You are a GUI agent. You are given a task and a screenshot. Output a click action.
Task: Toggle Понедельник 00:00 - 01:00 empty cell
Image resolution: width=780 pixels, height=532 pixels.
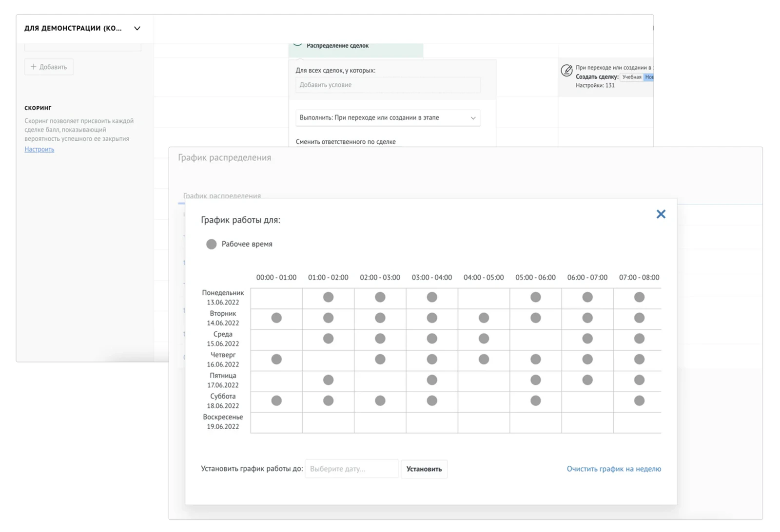pos(276,298)
